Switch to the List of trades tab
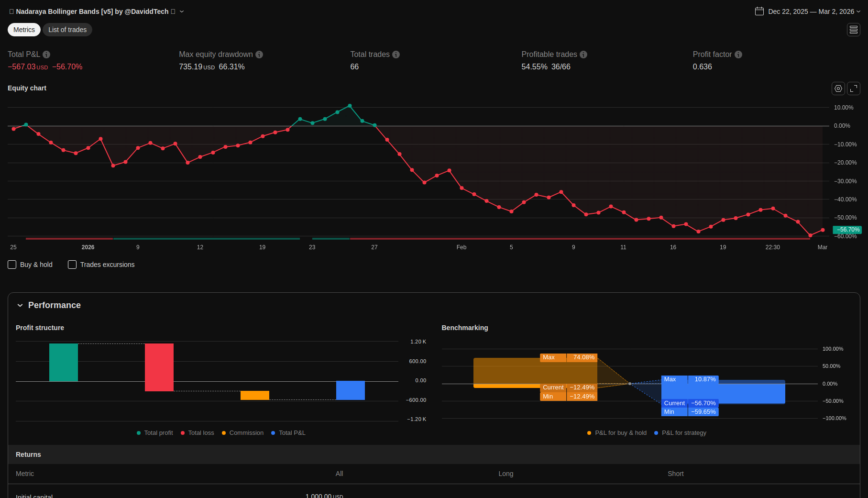 [x=67, y=30]
